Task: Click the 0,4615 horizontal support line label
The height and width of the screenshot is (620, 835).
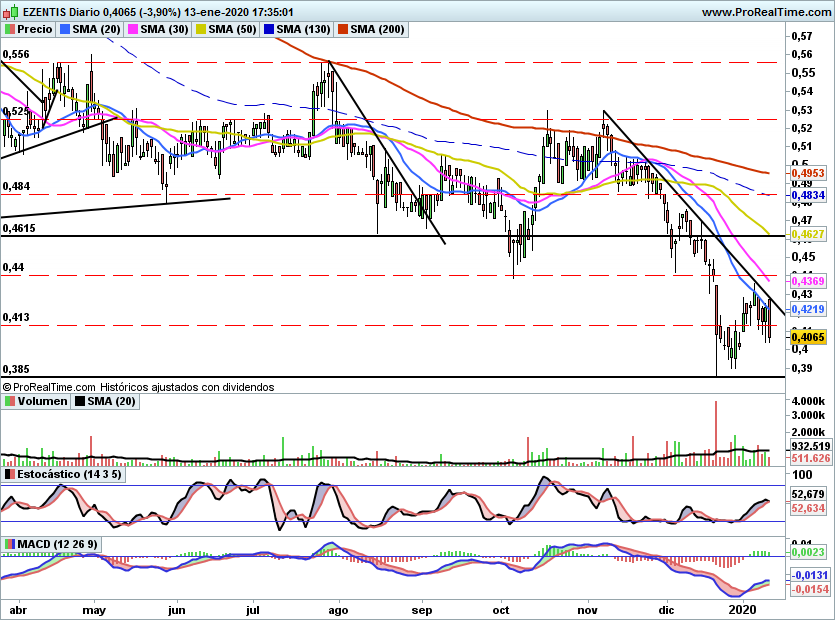Action: (x=19, y=229)
